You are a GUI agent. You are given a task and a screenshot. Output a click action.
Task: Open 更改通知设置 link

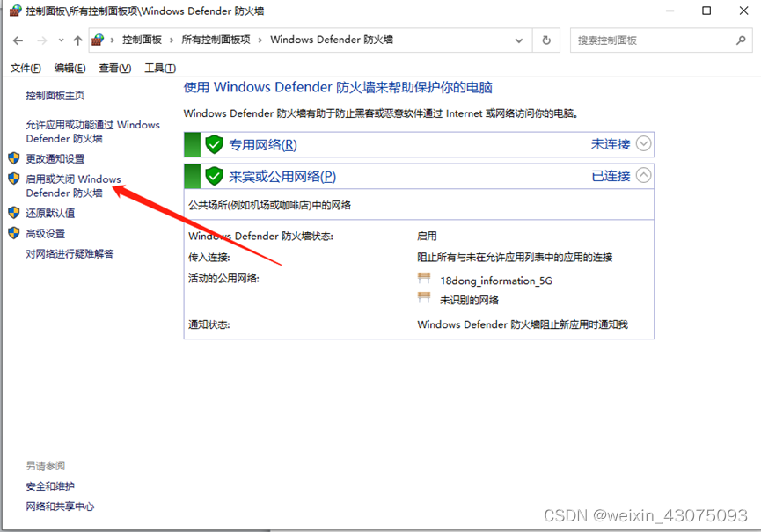[55, 158]
